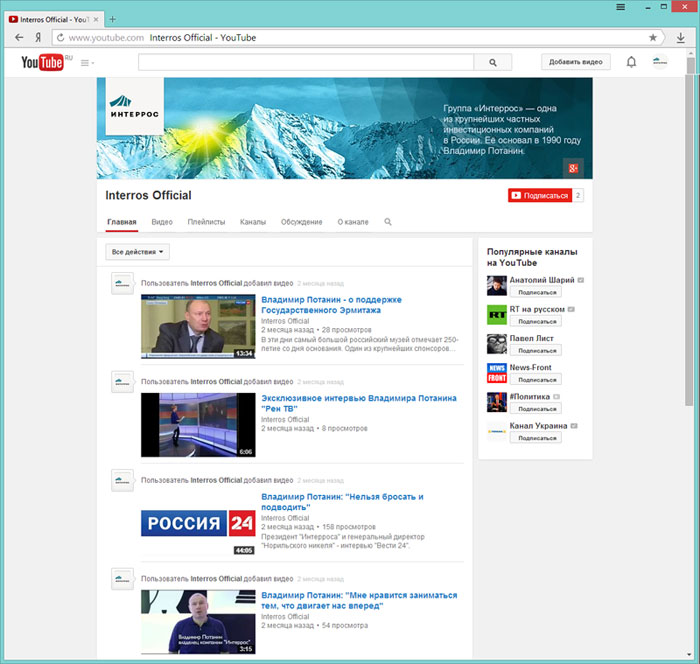This screenshot has height=664, width=700.
Task: Open browser downloads arrow icon
Action: (x=680, y=38)
